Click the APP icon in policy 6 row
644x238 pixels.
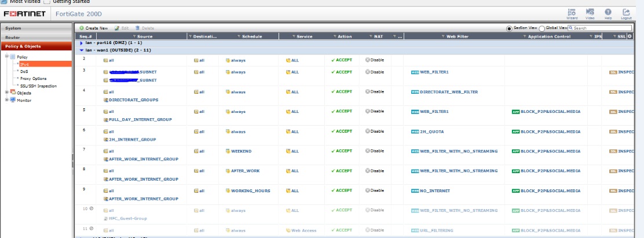coord(515,131)
